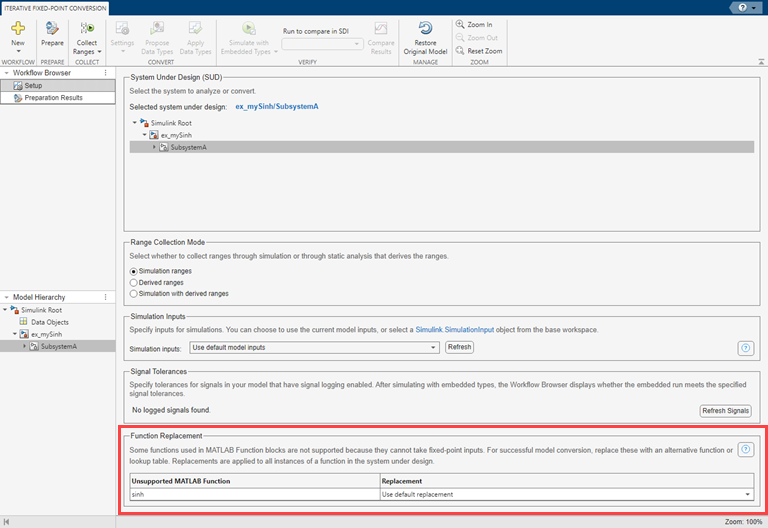Click the Collect Ranges icon
Image resolution: width=768 pixels, height=528 pixels.
[87, 28]
